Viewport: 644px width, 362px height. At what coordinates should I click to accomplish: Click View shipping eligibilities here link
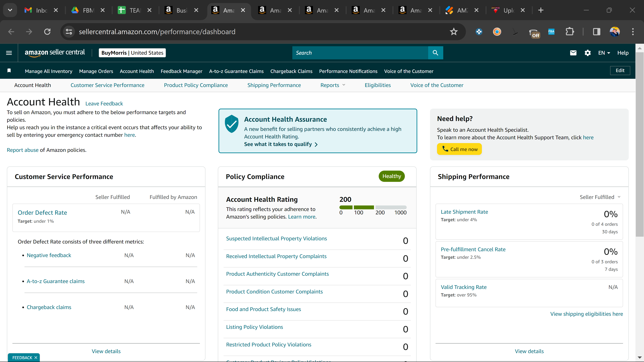pyautogui.click(x=586, y=314)
